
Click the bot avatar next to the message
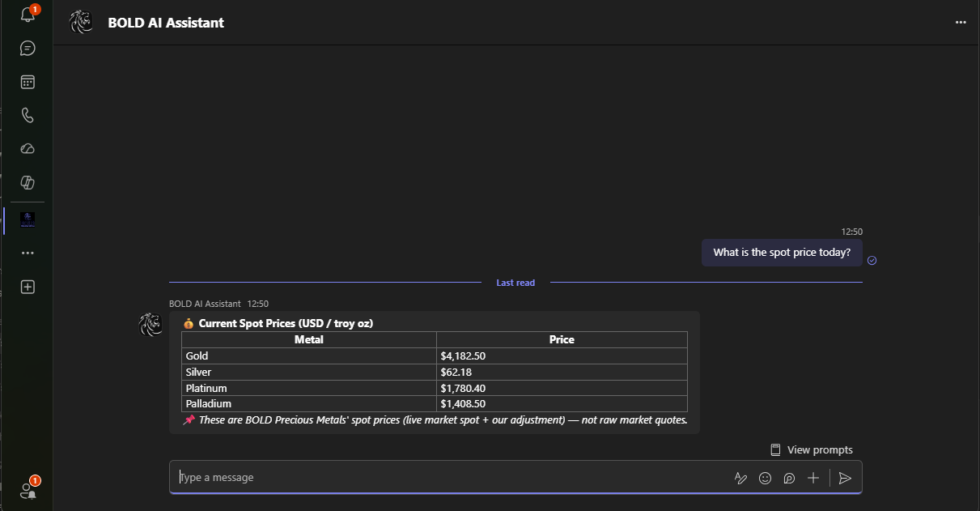pyautogui.click(x=151, y=325)
